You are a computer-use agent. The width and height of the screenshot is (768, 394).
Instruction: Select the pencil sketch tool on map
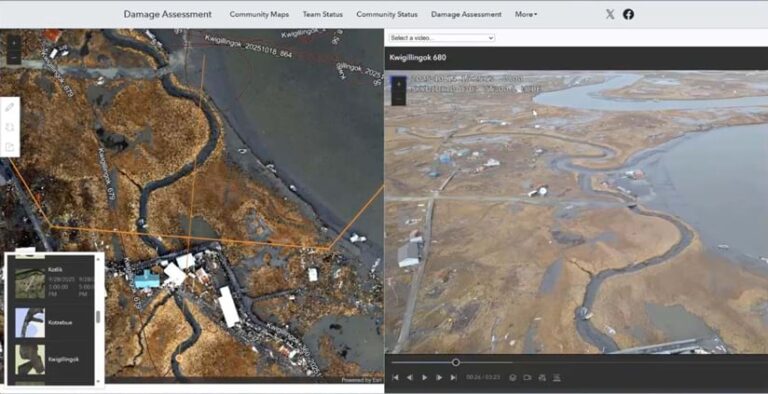pos(10,107)
